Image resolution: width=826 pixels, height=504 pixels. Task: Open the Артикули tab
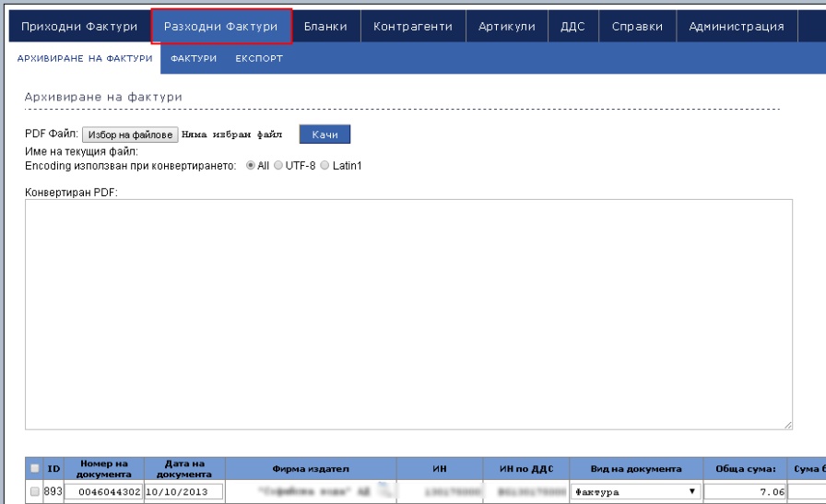point(507,27)
